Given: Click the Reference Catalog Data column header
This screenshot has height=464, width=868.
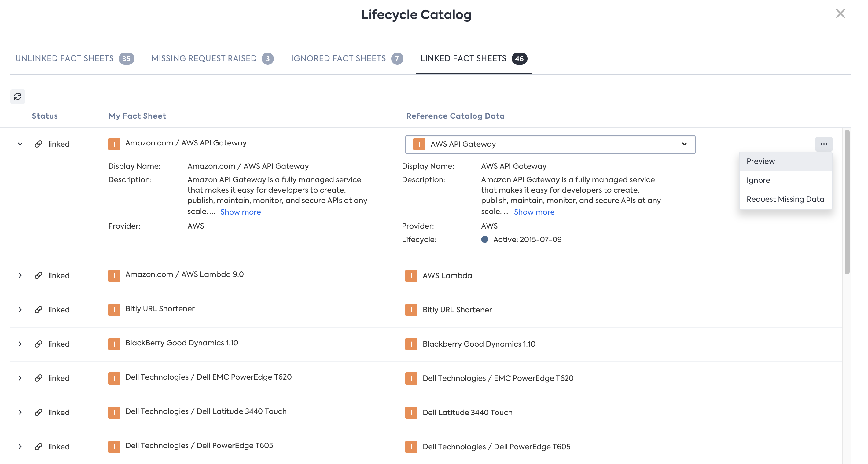Looking at the screenshot, I should (455, 116).
